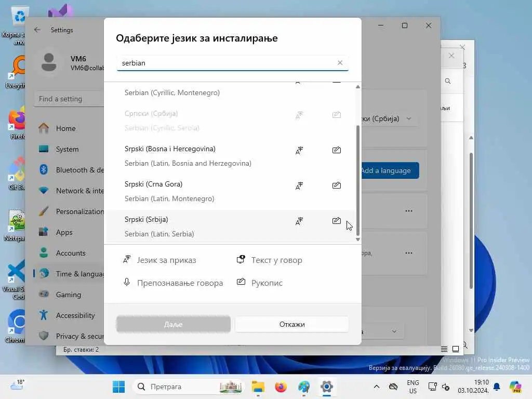Select Srpski (Srbija) Latin language
The width and height of the screenshot is (532, 399).
(x=230, y=227)
